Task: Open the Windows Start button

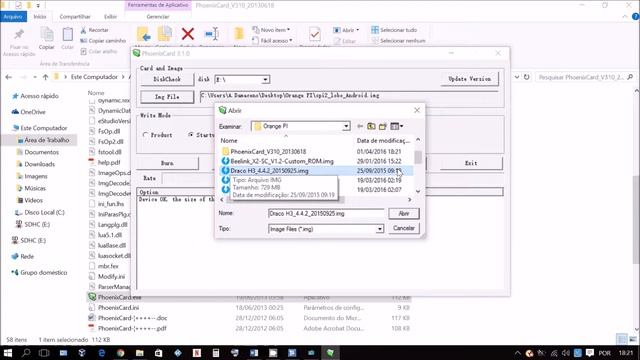Action: pyautogui.click(x=7, y=353)
